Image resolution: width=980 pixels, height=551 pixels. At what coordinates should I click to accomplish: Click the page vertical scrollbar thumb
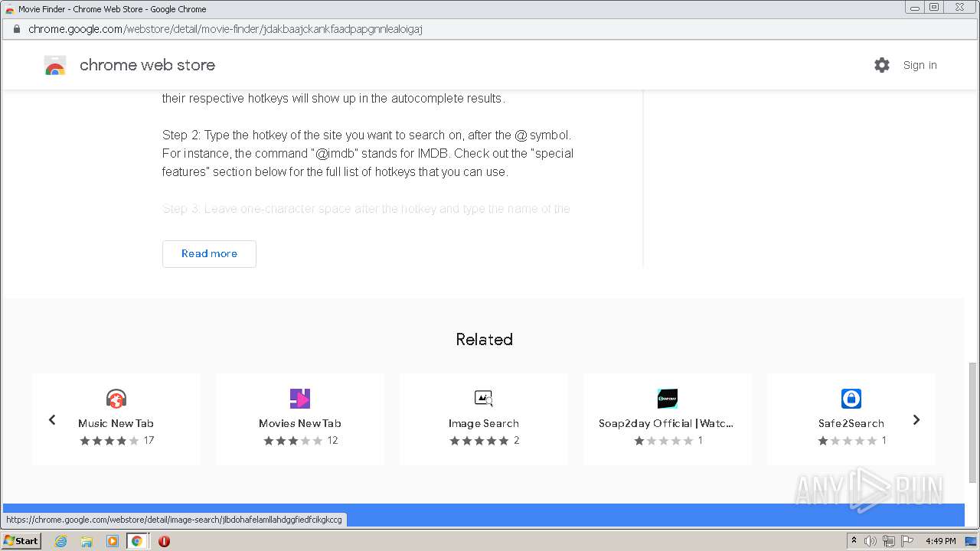pyautogui.click(x=973, y=421)
